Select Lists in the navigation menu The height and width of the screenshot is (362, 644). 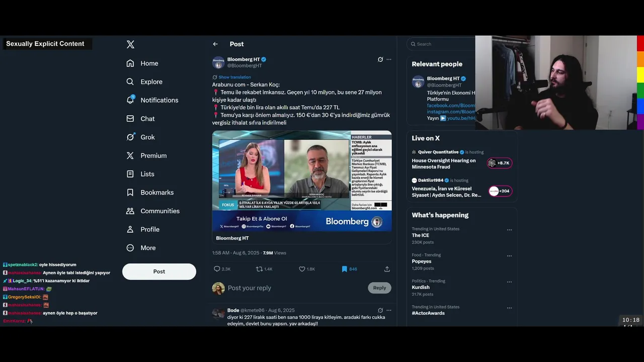pos(147,174)
